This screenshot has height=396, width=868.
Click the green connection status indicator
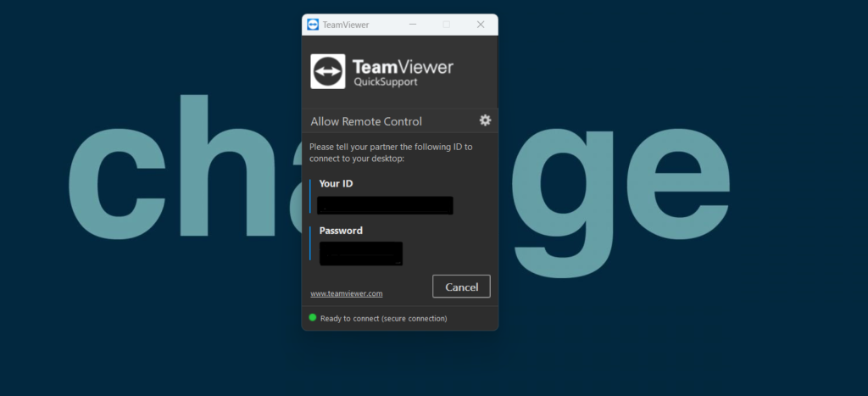pos(312,317)
